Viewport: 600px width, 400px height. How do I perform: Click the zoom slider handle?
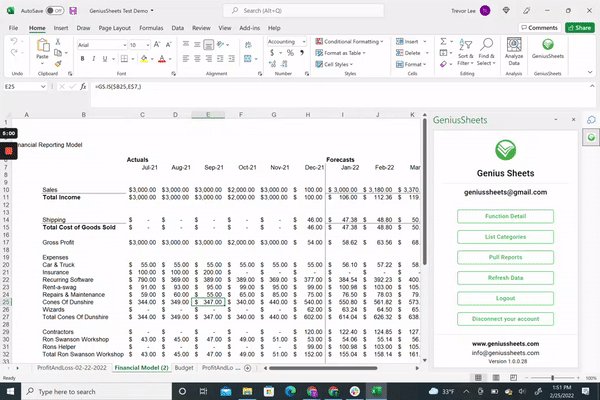coord(552,378)
